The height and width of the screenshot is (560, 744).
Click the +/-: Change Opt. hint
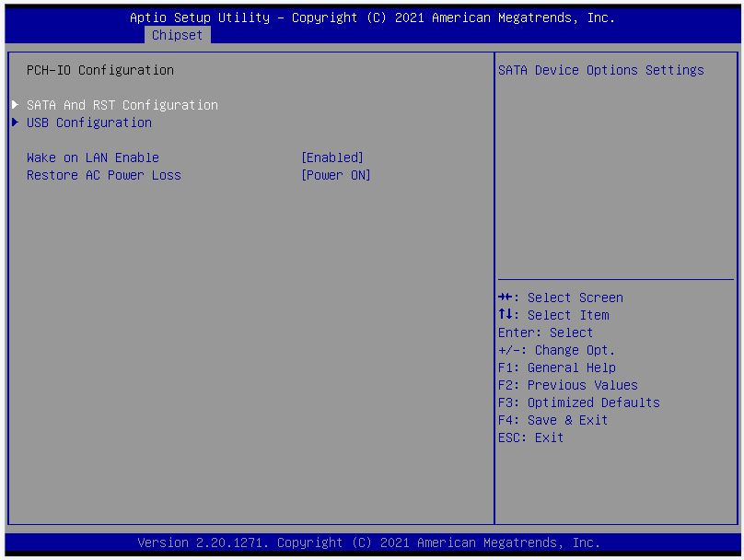click(556, 350)
